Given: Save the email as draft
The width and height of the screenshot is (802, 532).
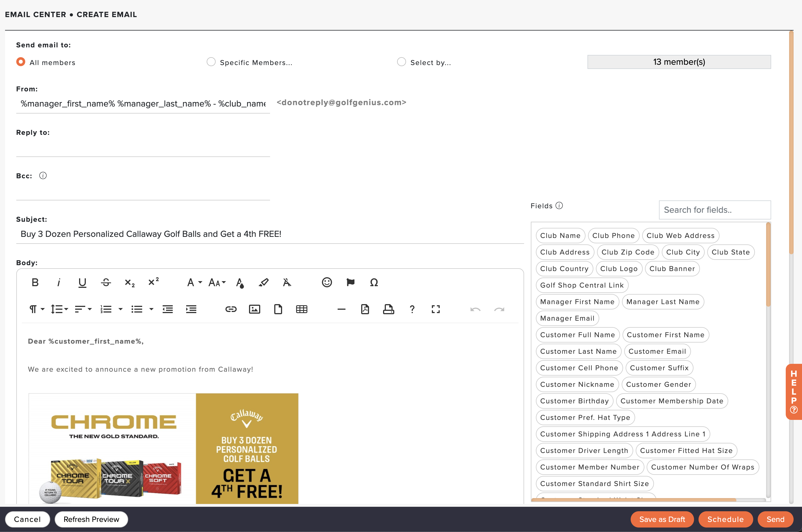Looking at the screenshot, I should [x=662, y=519].
